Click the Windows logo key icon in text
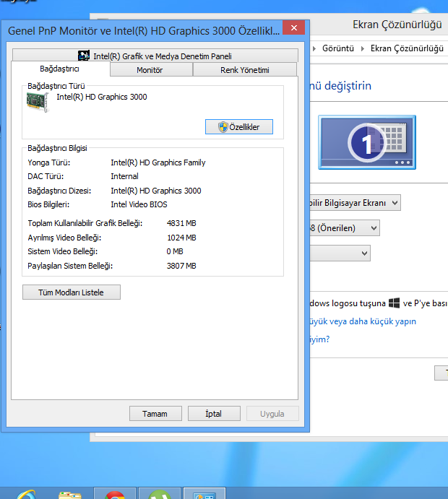The width and height of the screenshot is (448, 499). point(395,303)
